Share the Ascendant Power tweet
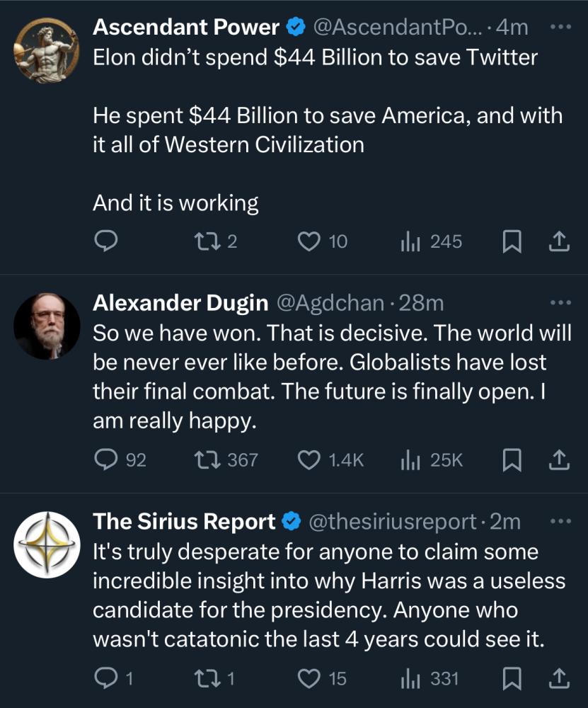588x708 pixels. click(559, 241)
